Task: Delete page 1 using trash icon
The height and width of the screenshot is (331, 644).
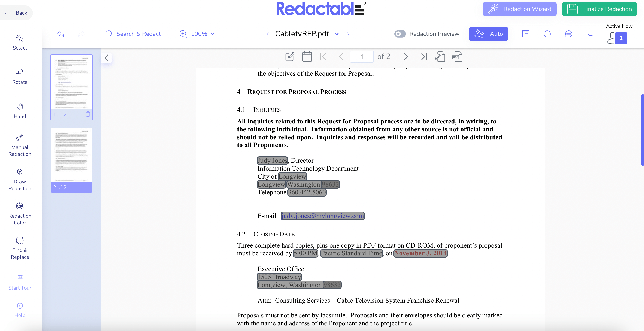Action: [x=88, y=114]
